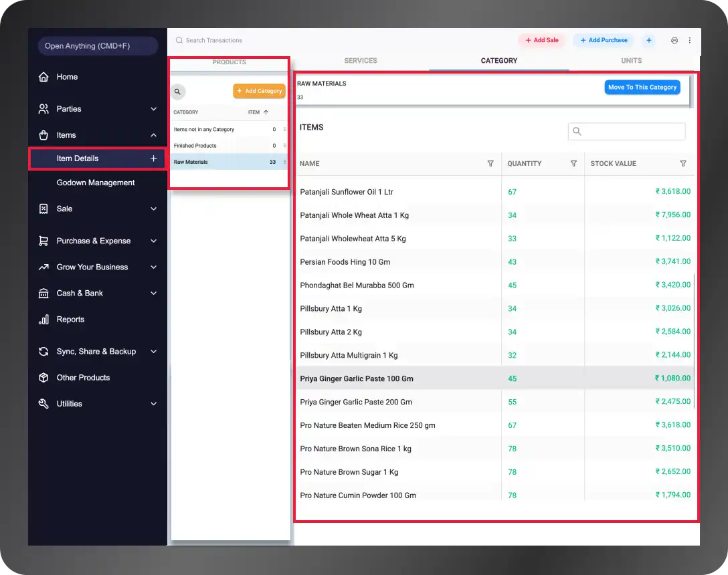Click Move To This Category button
This screenshot has height=575, width=728.
(642, 87)
